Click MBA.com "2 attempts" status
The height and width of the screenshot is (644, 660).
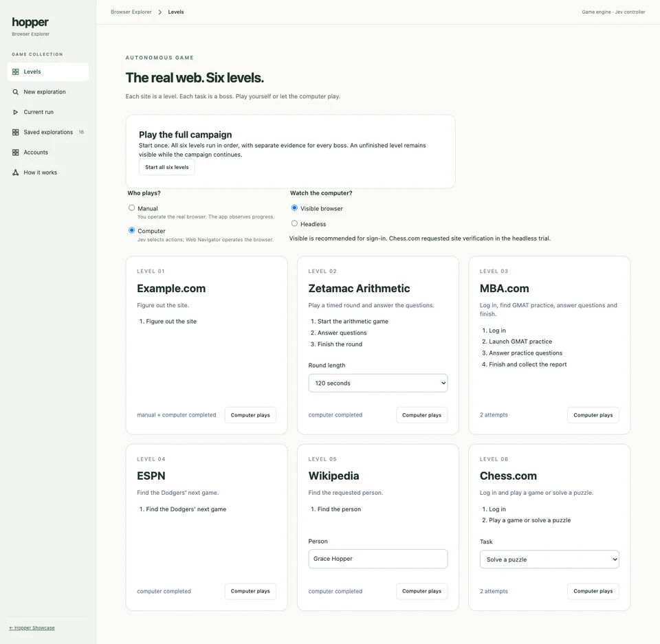pos(494,415)
